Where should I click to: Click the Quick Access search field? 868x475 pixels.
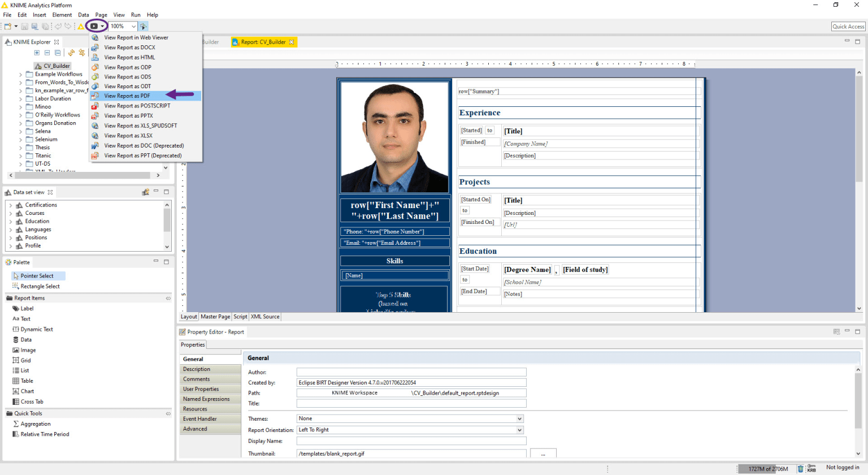[848, 27]
